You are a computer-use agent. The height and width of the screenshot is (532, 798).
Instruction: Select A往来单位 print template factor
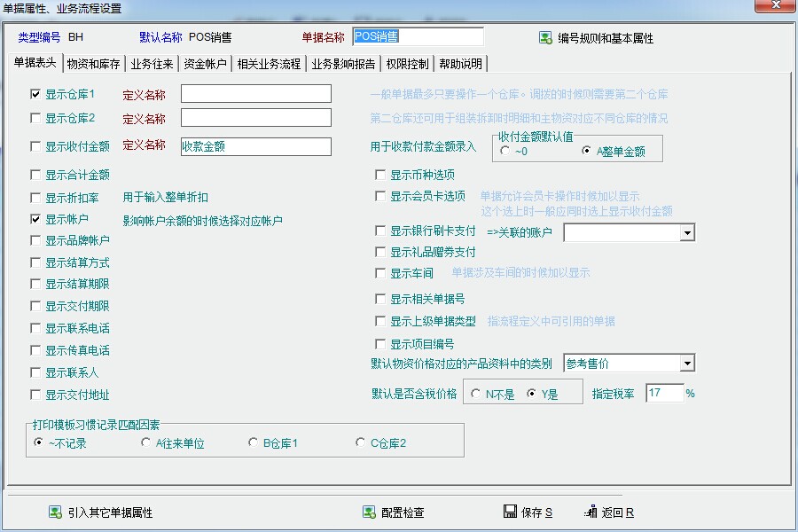(146, 442)
